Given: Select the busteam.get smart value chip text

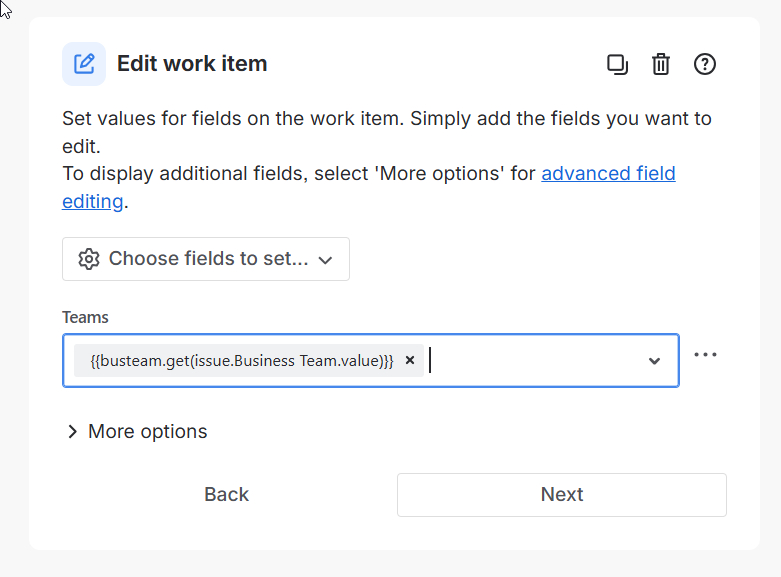Looking at the screenshot, I should pyautogui.click(x=242, y=361).
